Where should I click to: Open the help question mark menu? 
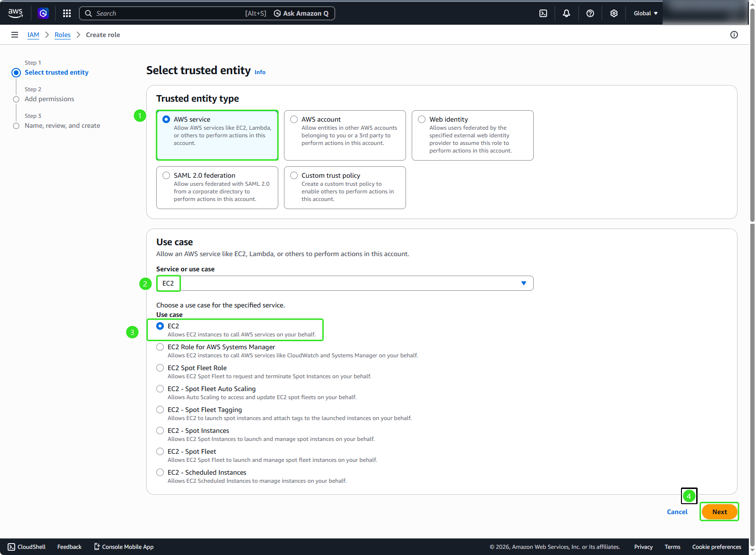[x=590, y=13]
